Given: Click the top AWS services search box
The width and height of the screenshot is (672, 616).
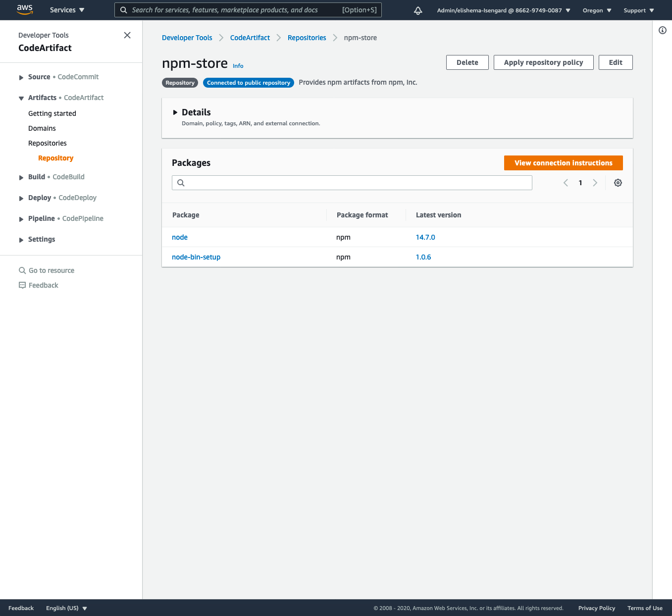Looking at the screenshot, I should [x=248, y=10].
